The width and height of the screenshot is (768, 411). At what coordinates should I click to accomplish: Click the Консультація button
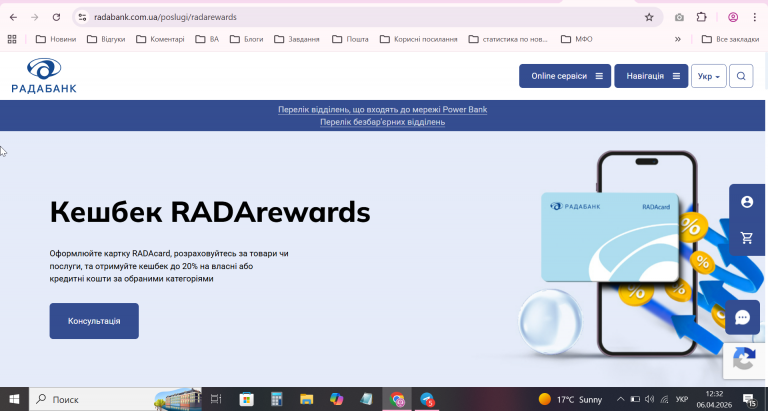(94, 321)
